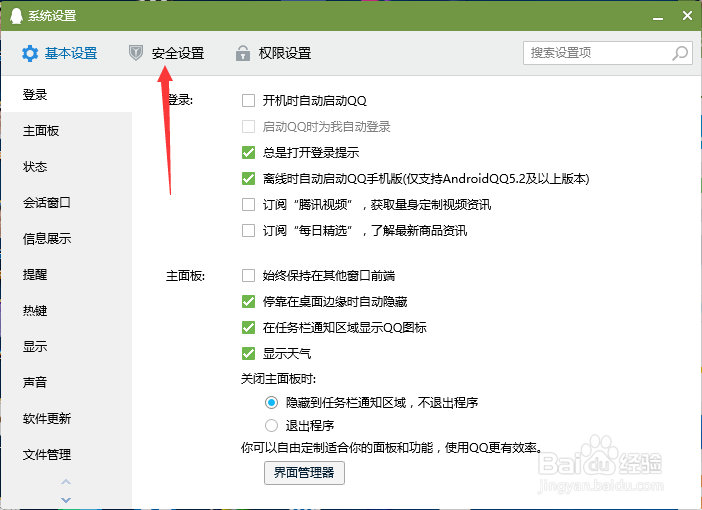Viewport: 702px width, 510px height.
Task: Go to 文件管理 in sidebar
Action: click(x=66, y=454)
